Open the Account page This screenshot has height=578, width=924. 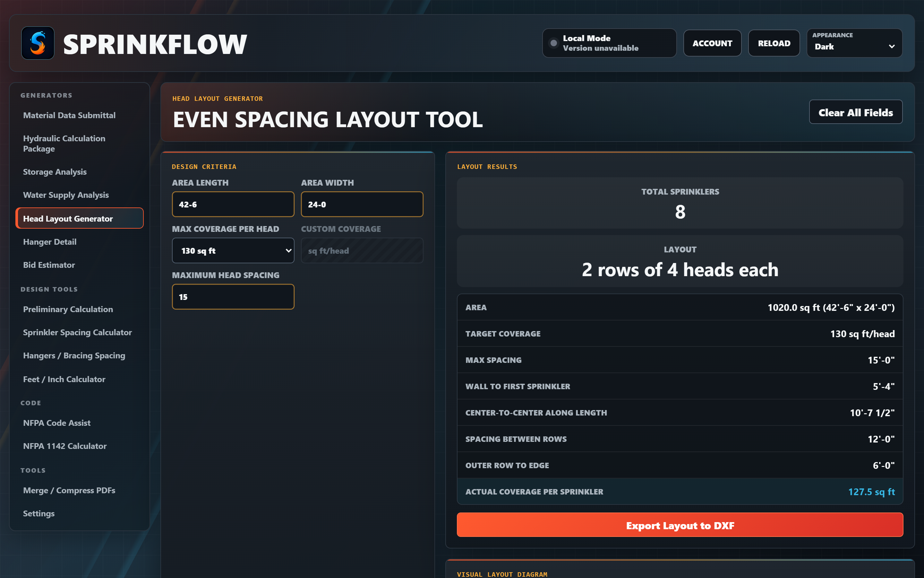click(x=712, y=43)
